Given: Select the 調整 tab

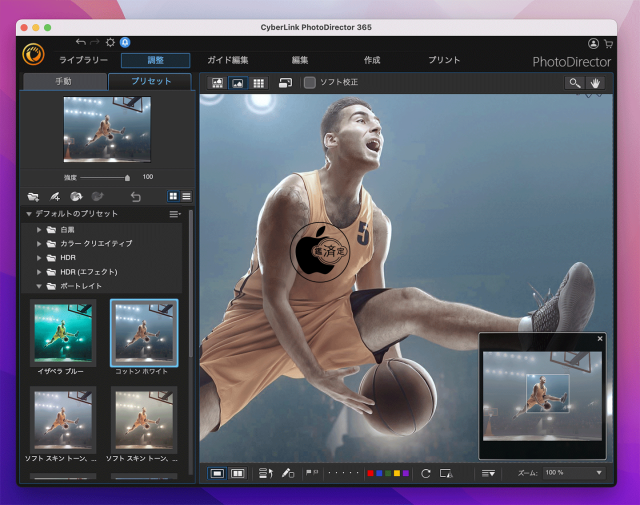Looking at the screenshot, I should (156, 60).
